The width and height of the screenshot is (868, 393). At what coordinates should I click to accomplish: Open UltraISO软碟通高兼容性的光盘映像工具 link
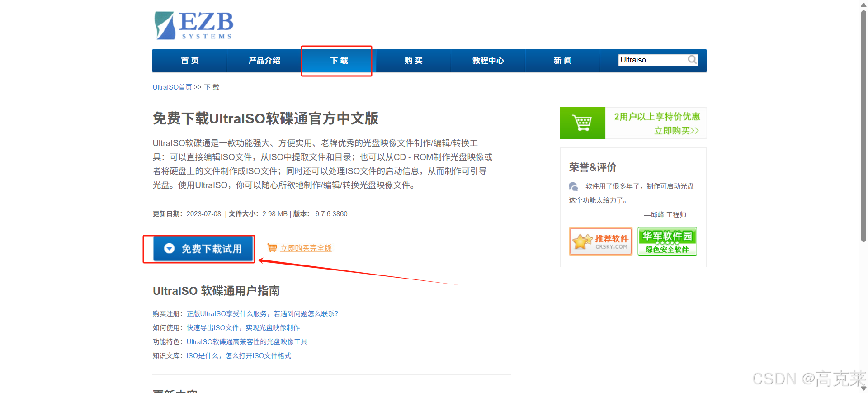pyautogui.click(x=247, y=341)
